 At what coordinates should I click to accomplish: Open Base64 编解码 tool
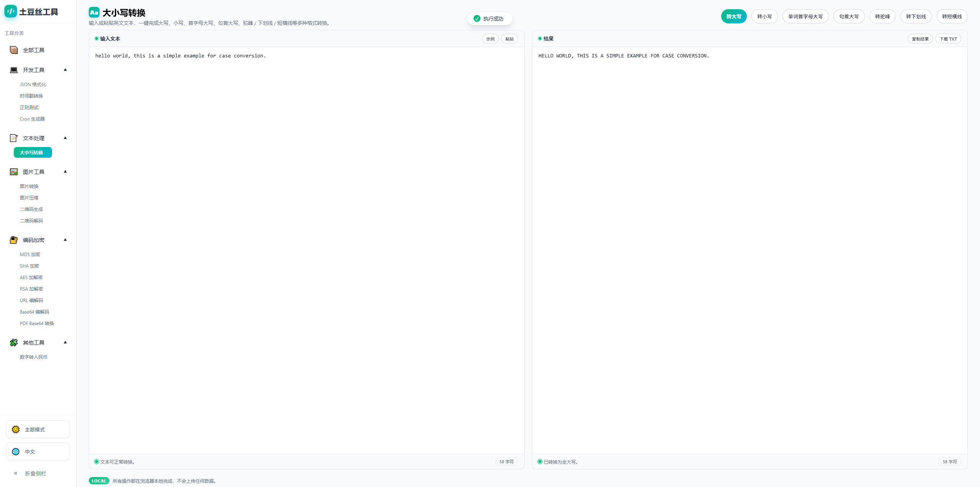click(34, 312)
